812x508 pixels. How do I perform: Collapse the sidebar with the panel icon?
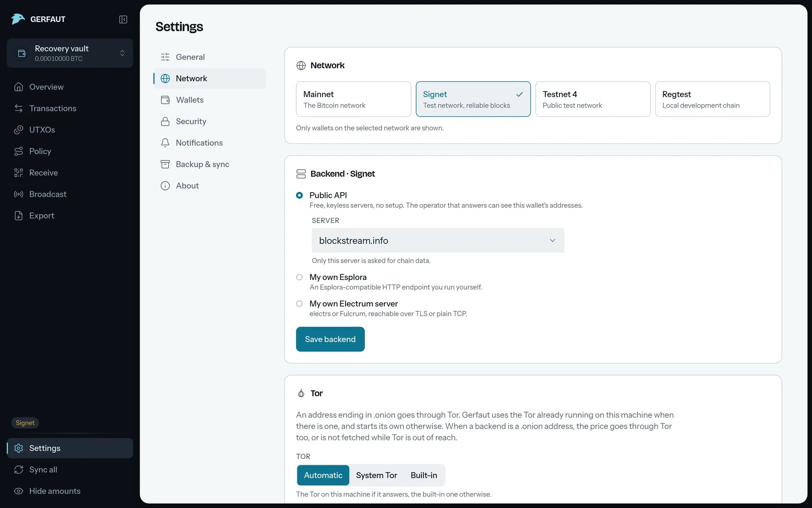pos(123,20)
